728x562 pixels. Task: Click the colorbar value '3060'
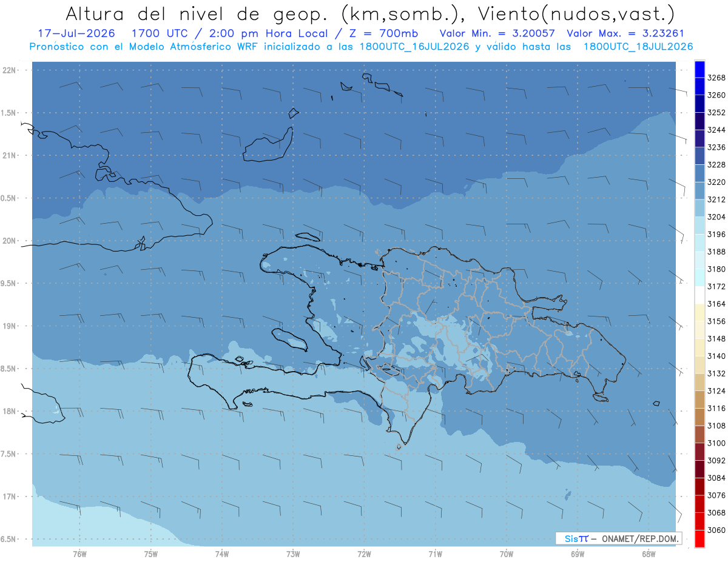click(x=716, y=530)
